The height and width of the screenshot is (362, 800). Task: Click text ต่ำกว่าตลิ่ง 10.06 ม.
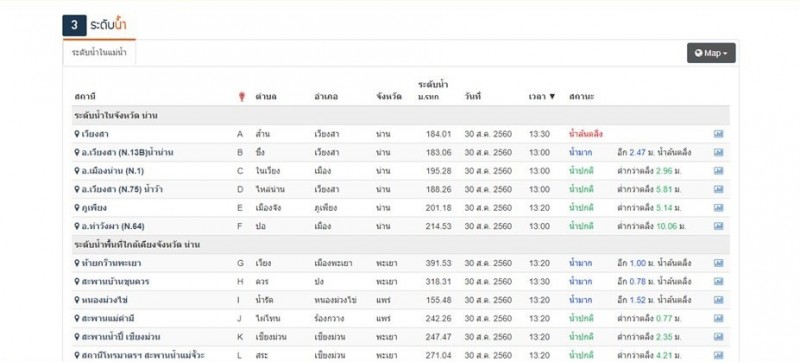click(x=652, y=226)
